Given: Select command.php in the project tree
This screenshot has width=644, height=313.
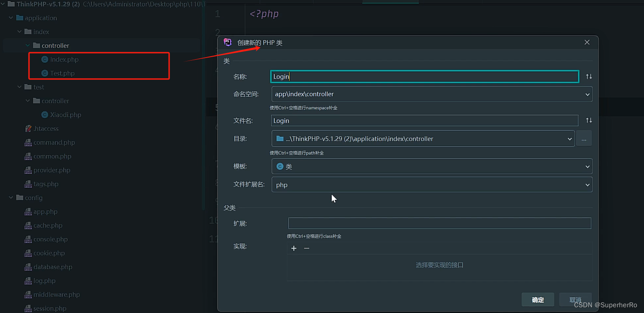Looking at the screenshot, I should point(54,143).
